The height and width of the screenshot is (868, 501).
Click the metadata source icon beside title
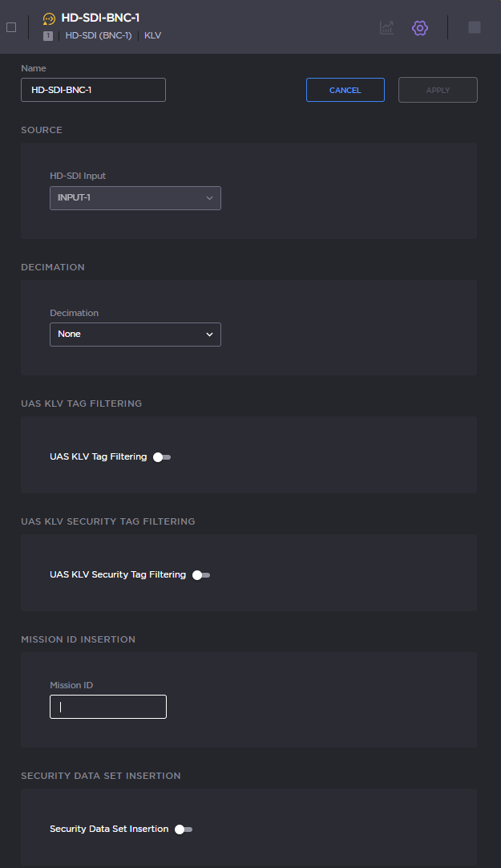point(50,18)
